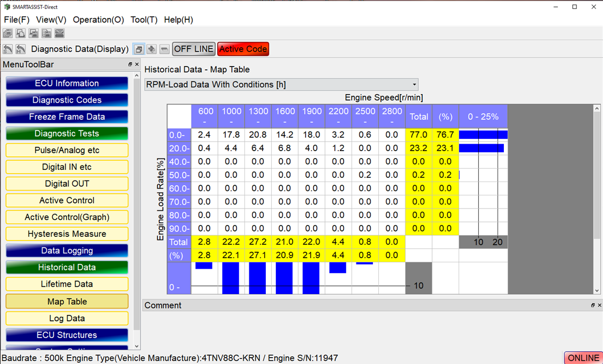Click the minus icon beside Diagnostic Data

165,49
